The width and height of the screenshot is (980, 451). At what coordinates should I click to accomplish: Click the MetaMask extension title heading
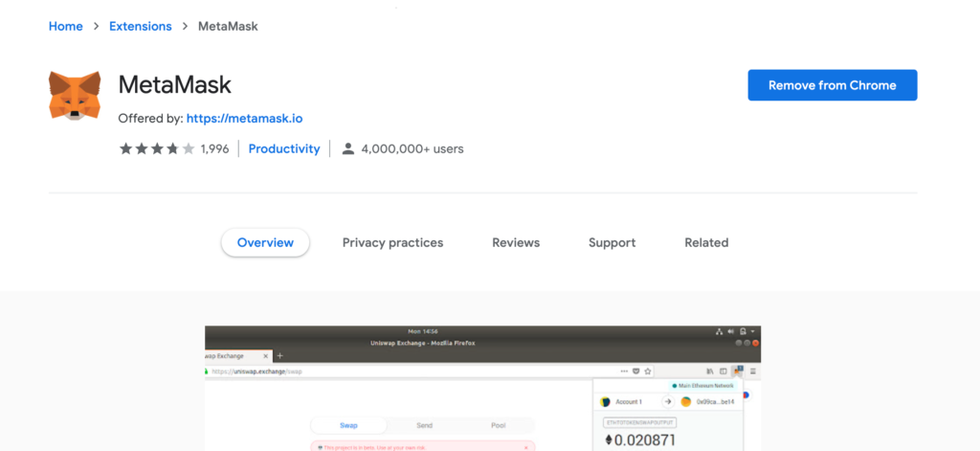pos(175,84)
